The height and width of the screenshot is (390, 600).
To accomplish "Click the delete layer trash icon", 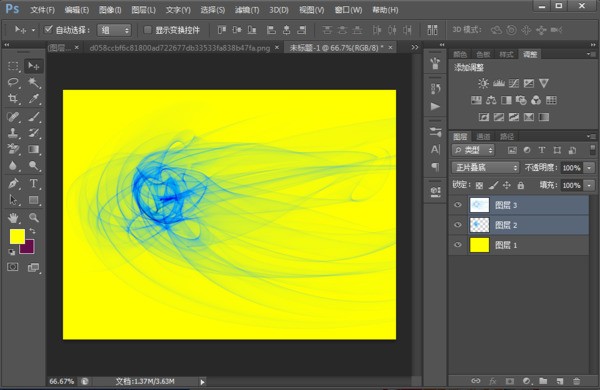I will pos(576,381).
